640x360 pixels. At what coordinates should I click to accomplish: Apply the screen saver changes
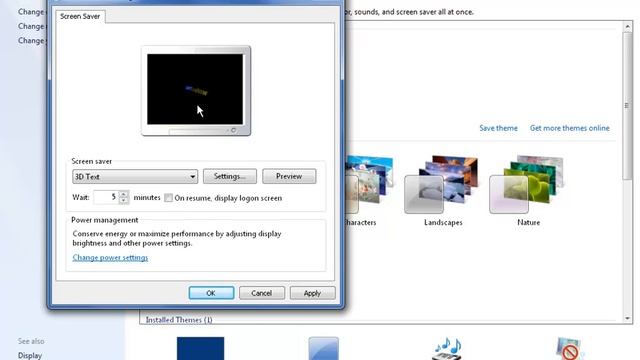(x=312, y=293)
